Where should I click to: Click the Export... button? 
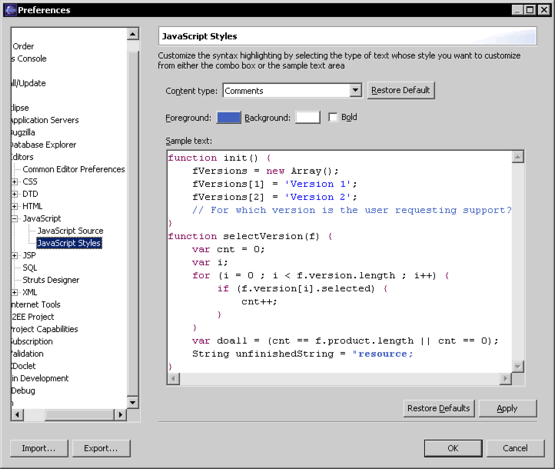click(x=101, y=448)
